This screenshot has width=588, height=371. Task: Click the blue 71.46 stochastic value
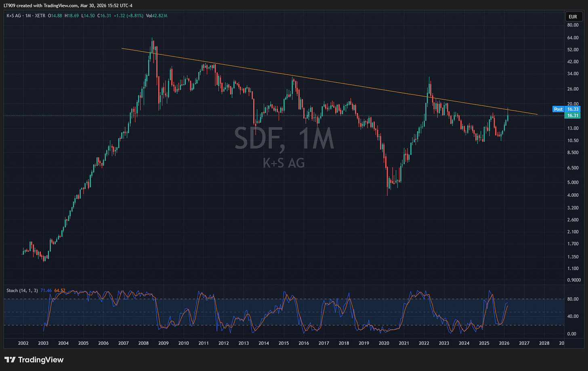(x=46, y=291)
